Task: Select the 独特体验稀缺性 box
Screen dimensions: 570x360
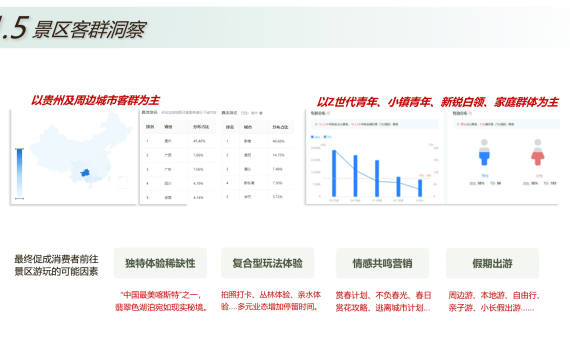Action: click(x=160, y=263)
